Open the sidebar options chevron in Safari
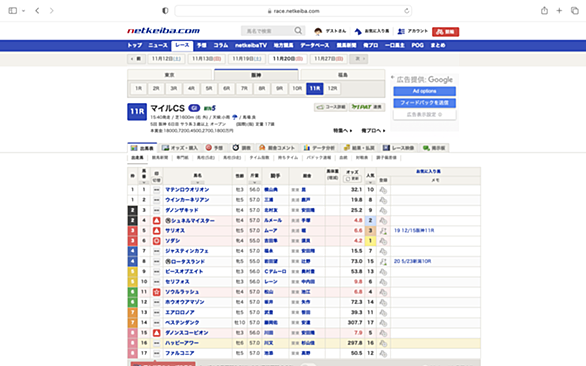 point(24,11)
